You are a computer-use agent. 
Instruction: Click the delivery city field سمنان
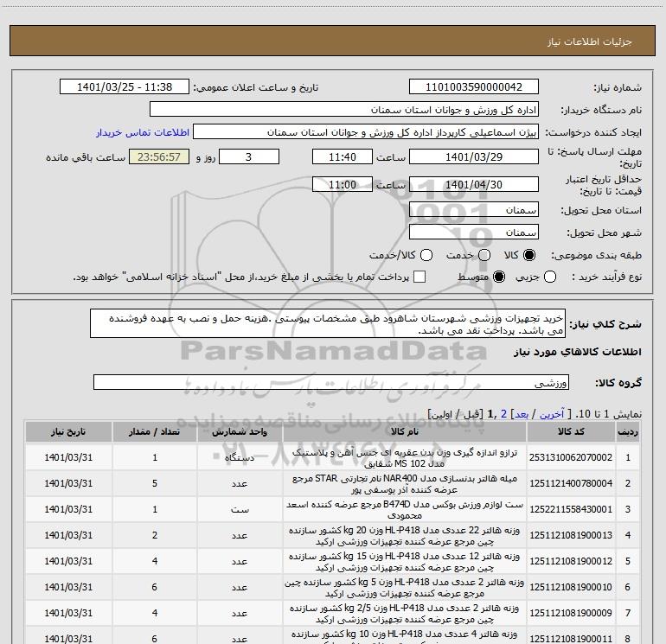[474, 232]
